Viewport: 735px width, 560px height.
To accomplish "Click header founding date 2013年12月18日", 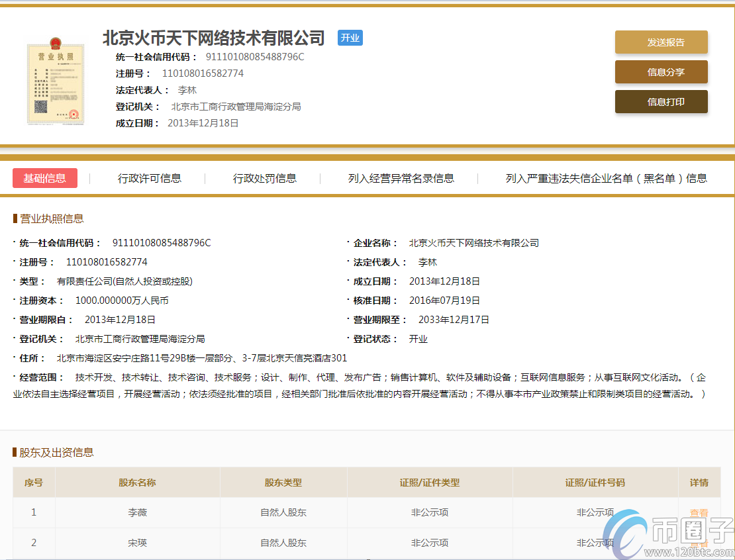I will (x=203, y=122).
